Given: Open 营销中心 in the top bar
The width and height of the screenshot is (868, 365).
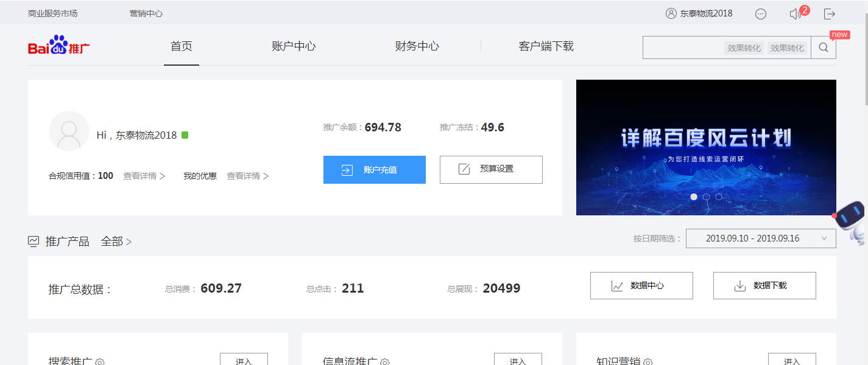Looking at the screenshot, I should pos(146,13).
